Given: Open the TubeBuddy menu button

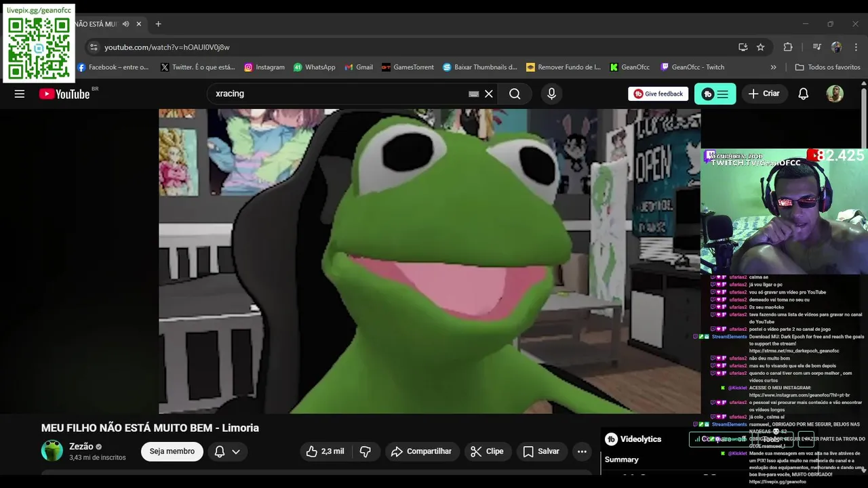Looking at the screenshot, I should click(715, 94).
